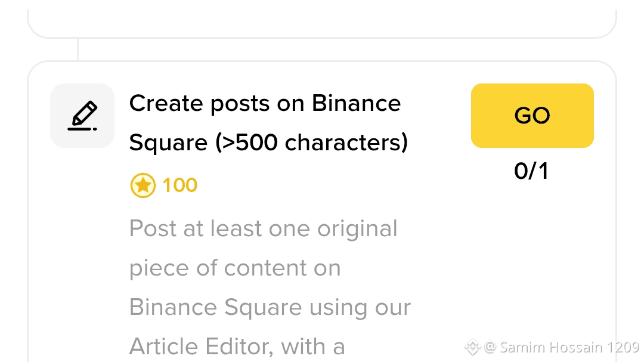Tap the 100 points reward value
The height and width of the screenshot is (362, 644).
pyautogui.click(x=179, y=185)
